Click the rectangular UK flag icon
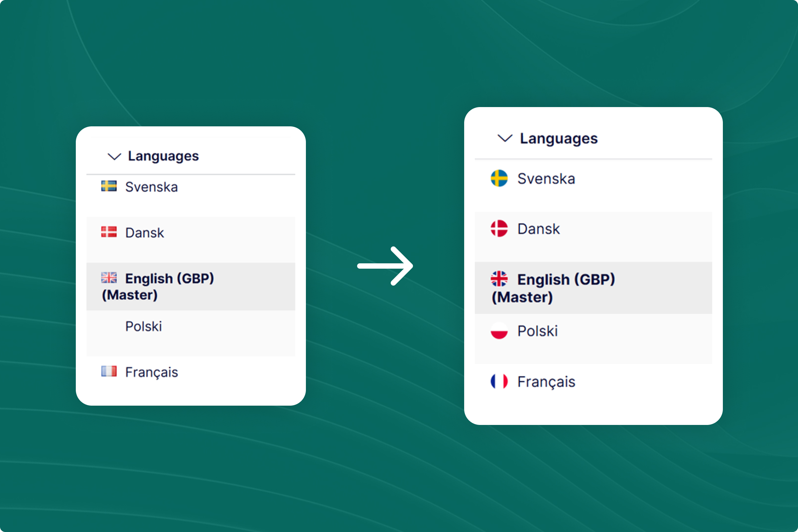The image size is (798, 532). tap(109, 278)
